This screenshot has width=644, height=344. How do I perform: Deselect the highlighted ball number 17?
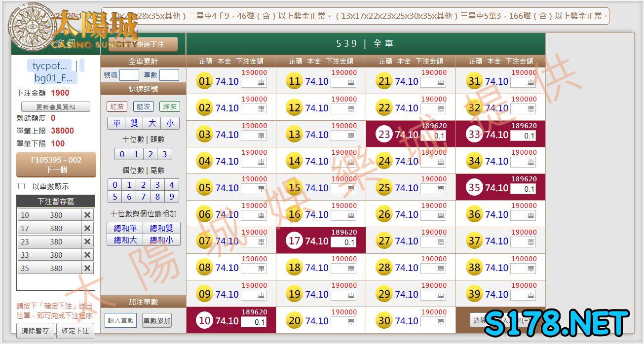pos(294,241)
